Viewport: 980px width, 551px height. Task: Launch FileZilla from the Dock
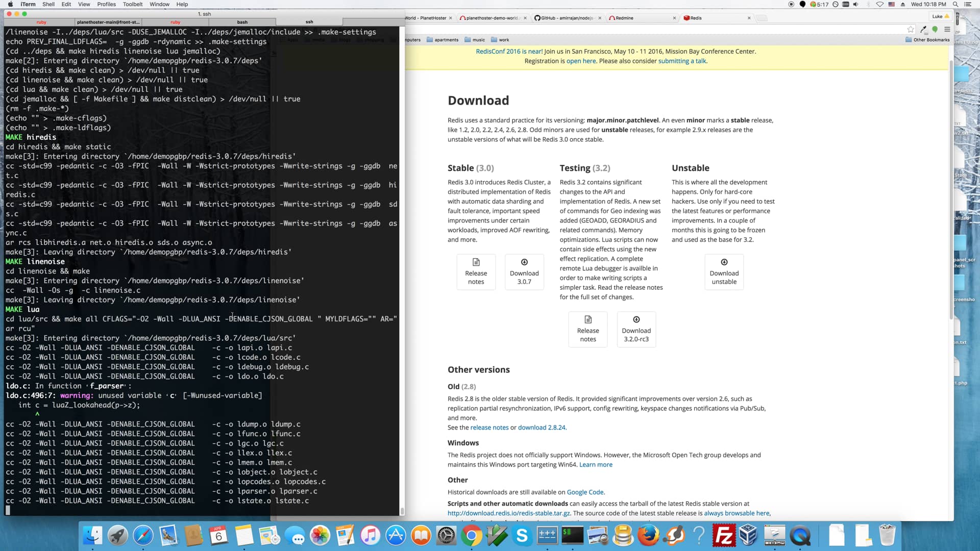click(724, 536)
